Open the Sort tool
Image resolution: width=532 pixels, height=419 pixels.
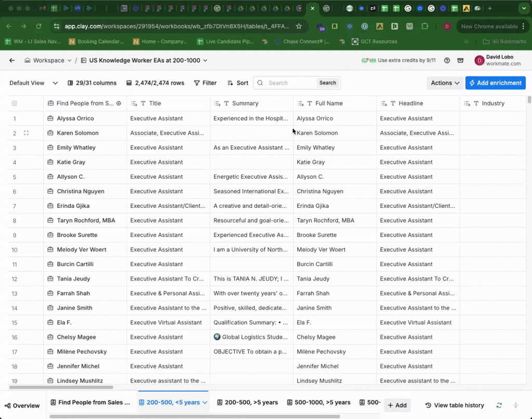(x=238, y=83)
